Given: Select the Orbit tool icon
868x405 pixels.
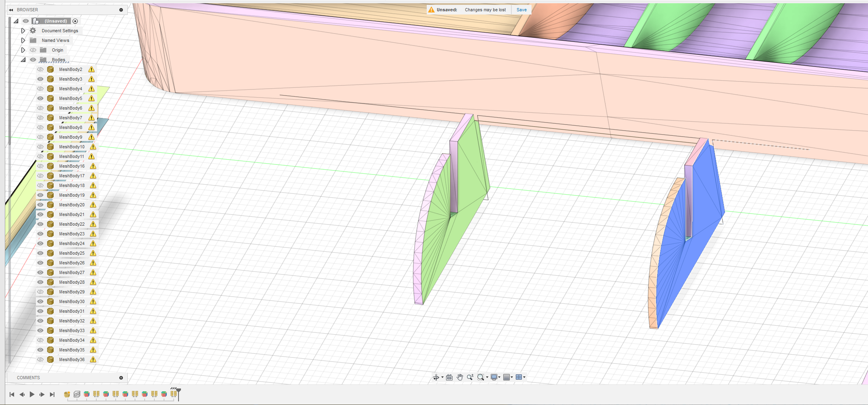Looking at the screenshot, I should [436, 378].
